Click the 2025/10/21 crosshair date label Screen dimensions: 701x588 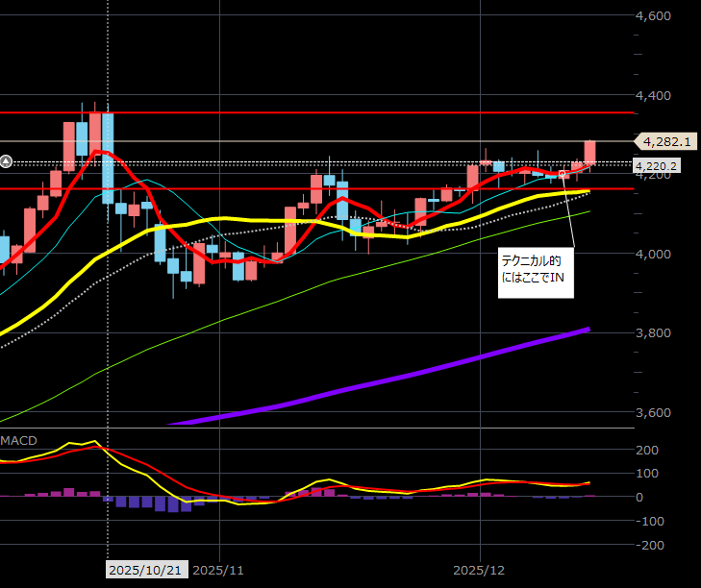(145, 570)
